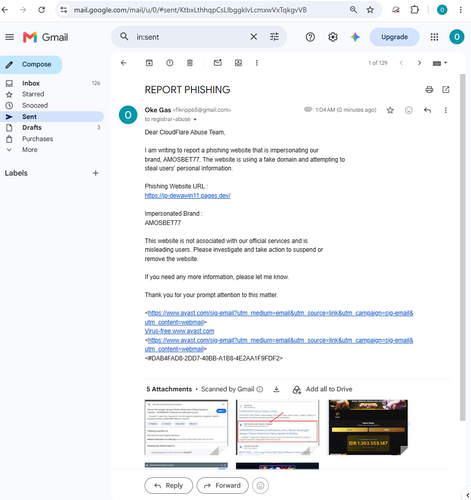The width and height of the screenshot is (471, 500).
Task: Bookmark this page with the star icon
Action: click(370, 10)
